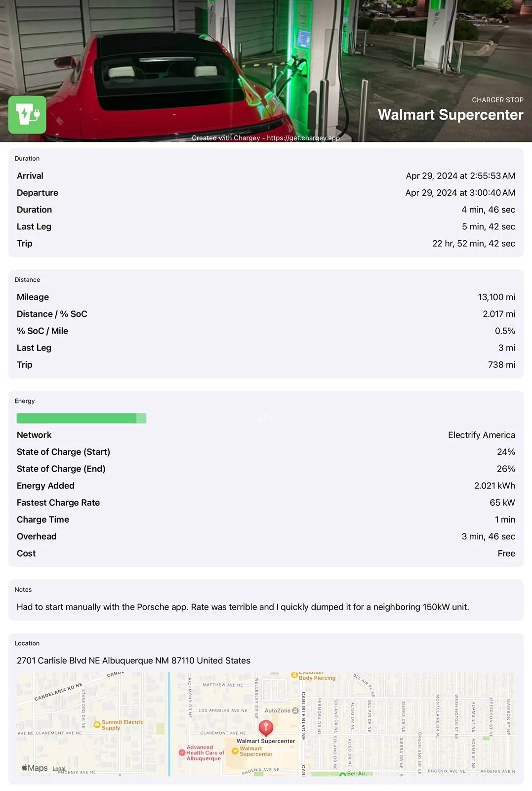Image resolution: width=532 pixels, height=791 pixels.
Task: Click the Apple Maps logo
Action: coord(35,768)
